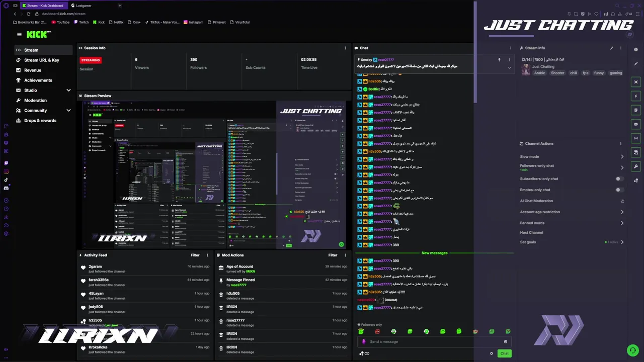The height and width of the screenshot is (362, 644).
Task: Open emoji picker in message box
Action: pyautogui.click(x=506, y=342)
